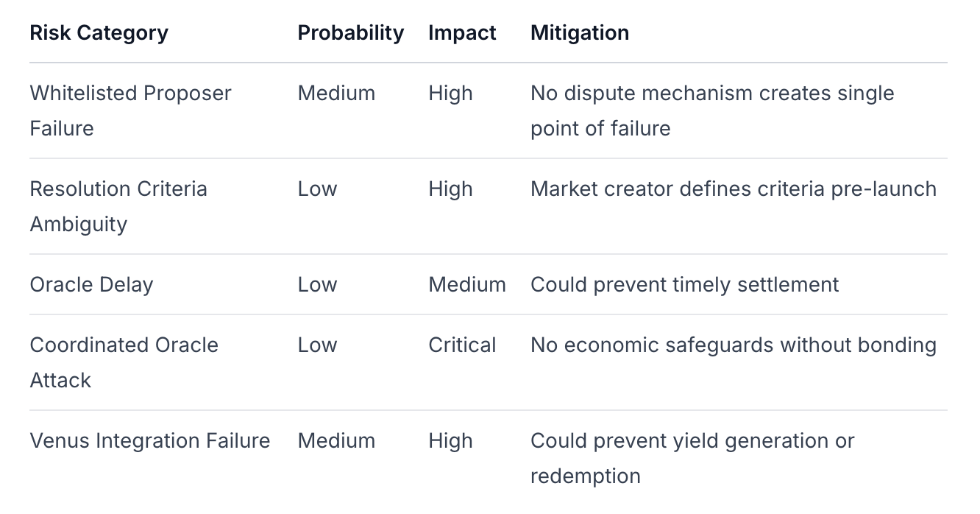Select Whitelisted Proposer Failure cell
Viewport: 980px width, 514px height.
tap(130, 110)
